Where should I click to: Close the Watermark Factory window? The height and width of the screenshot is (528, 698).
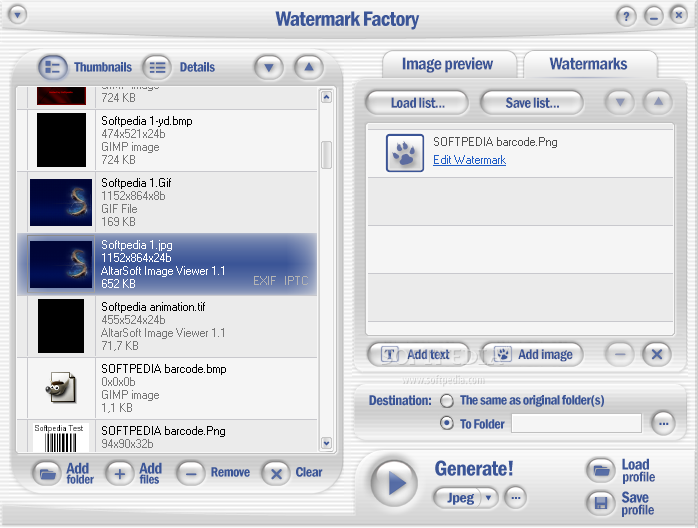[678, 15]
